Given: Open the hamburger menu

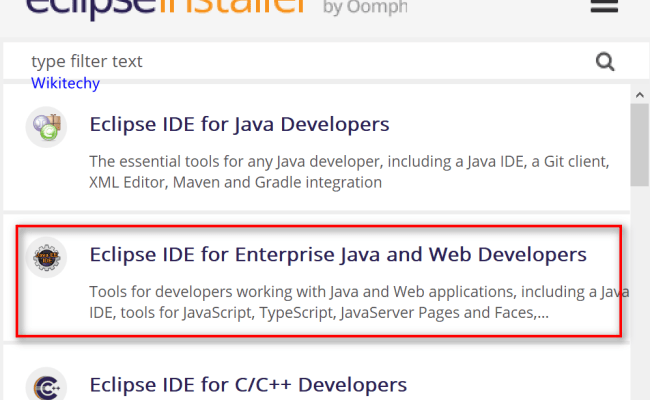Looking at the screenshot, I should 604,5.
